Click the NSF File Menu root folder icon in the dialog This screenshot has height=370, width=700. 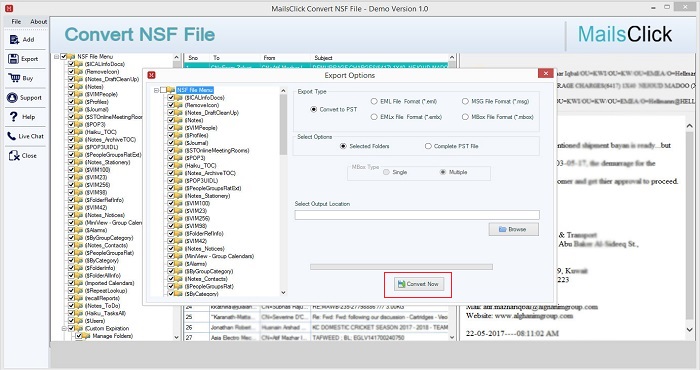(x=171, y=90)
